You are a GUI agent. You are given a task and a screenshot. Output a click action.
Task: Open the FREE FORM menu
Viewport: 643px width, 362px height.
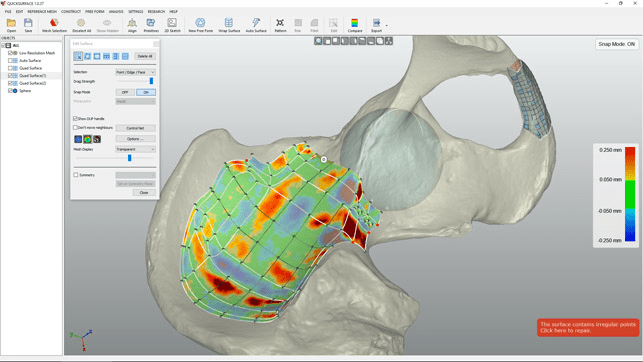[95, 11]
